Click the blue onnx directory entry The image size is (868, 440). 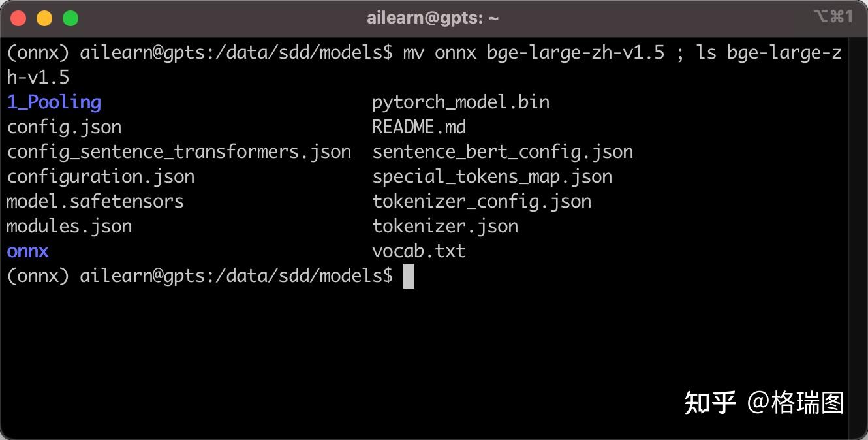[x=28, y=251]
